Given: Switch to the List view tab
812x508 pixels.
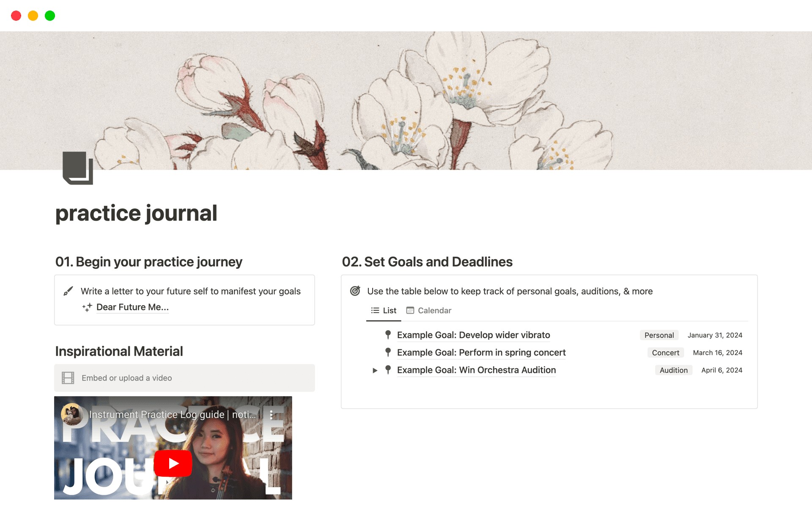Looking at the screenshot, I should 384,310.
